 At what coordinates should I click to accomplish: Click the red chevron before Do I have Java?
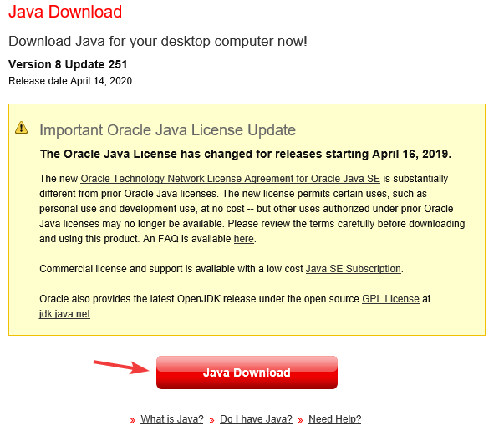click(x=211, y=420)
